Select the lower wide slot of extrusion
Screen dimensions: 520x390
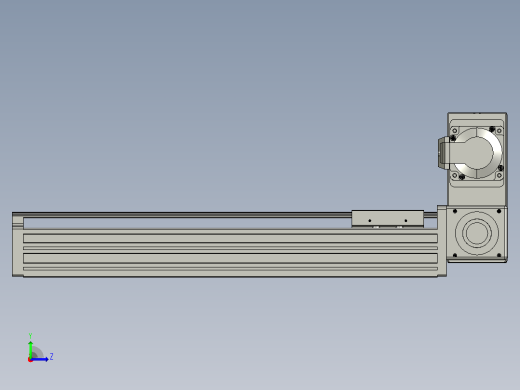(230, 258)
